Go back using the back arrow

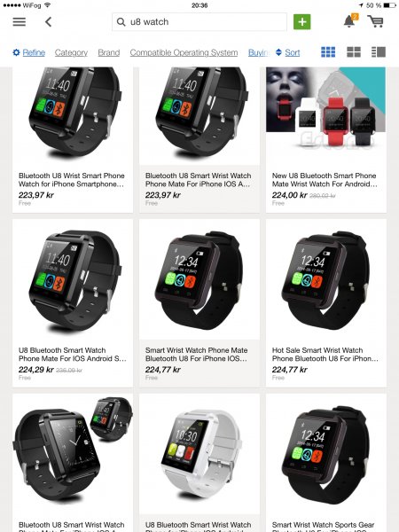pos(49,22)
